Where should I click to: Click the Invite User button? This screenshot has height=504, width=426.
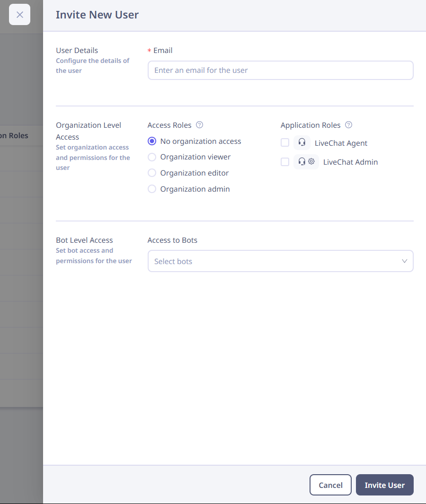384,485
